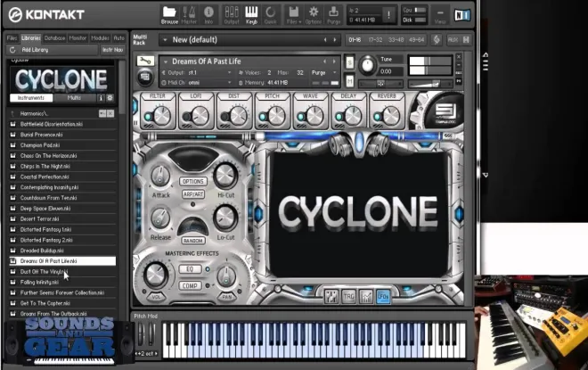Click the rack AUX button
This screenshot has height=370, width=588.
pos(453,39)
